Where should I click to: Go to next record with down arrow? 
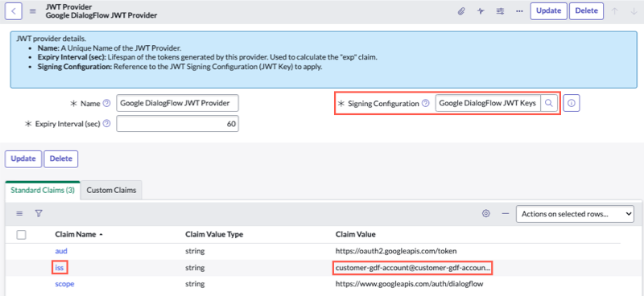(634, 11)
